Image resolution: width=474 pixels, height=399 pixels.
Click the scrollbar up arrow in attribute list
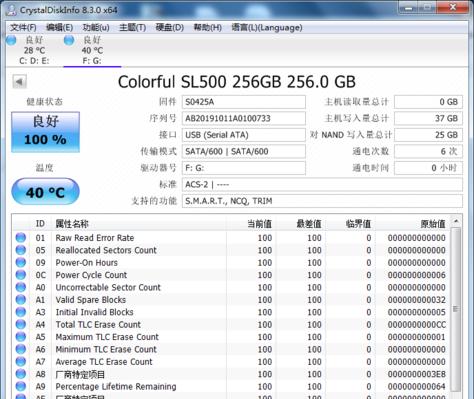point(456,221)
